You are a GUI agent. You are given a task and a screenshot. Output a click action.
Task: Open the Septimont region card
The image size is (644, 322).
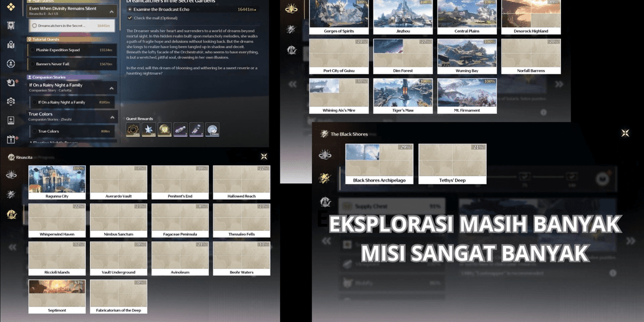tap(57, 296)
